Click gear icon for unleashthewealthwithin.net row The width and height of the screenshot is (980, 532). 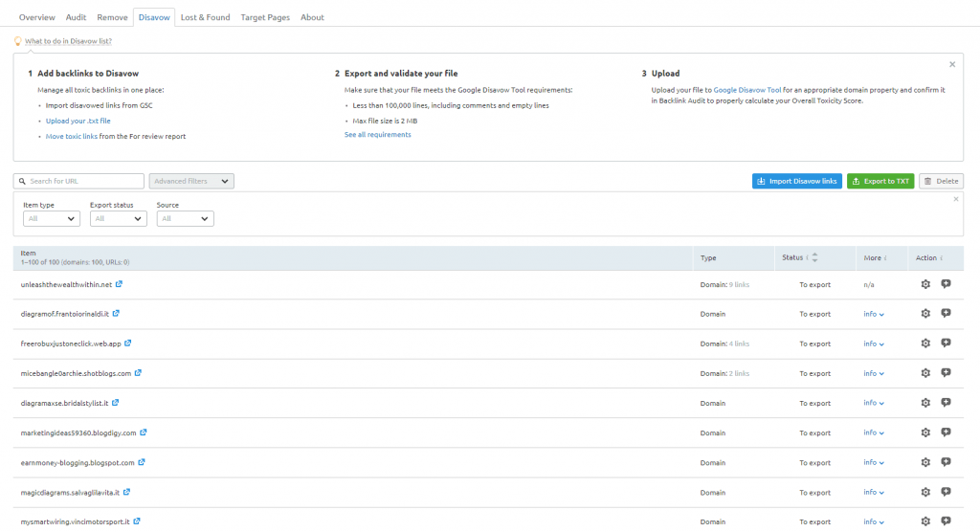click(x=925, y=284)
